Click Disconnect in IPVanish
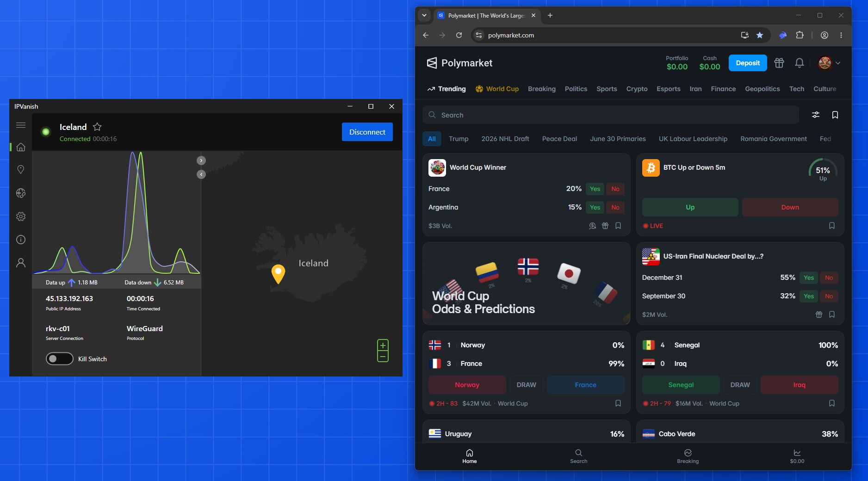 click(367, 132)
